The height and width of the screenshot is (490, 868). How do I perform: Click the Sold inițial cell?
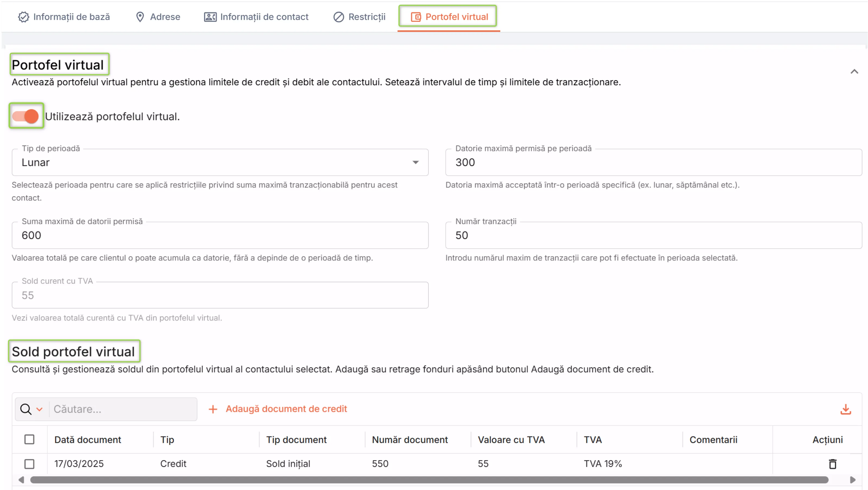point(288,464)
